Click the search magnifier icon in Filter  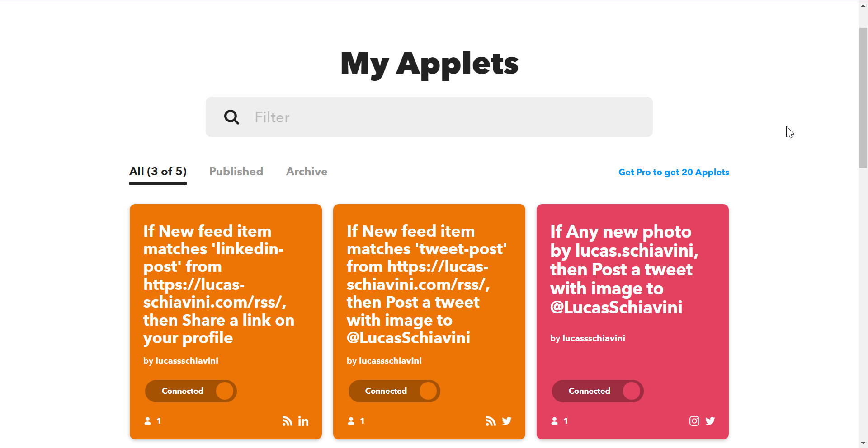tap(231, 117)
